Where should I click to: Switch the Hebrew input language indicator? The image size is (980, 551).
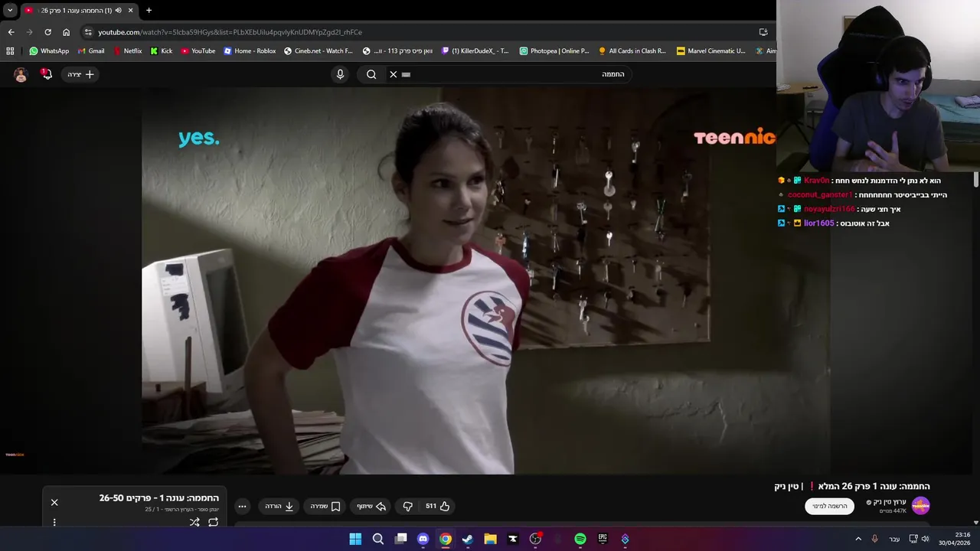pyautogui.click(x=894, y=539)
